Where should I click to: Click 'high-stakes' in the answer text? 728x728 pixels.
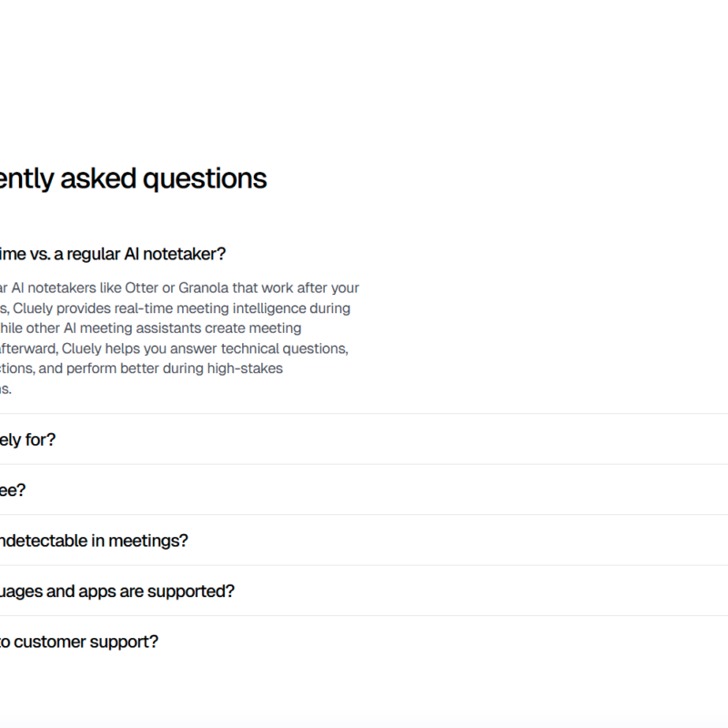(248, 368)
